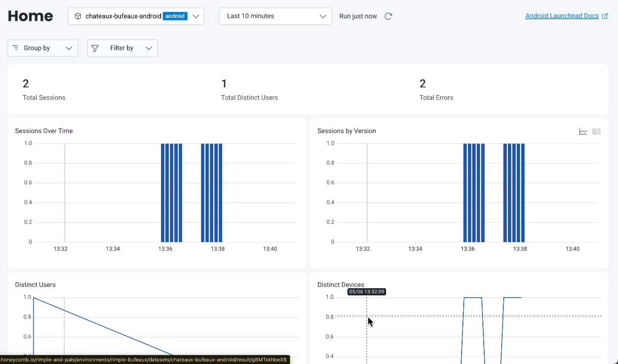618x364 pixels.
Task: Expand the Filter by dropdown
Action: click(x=122, y=48)
